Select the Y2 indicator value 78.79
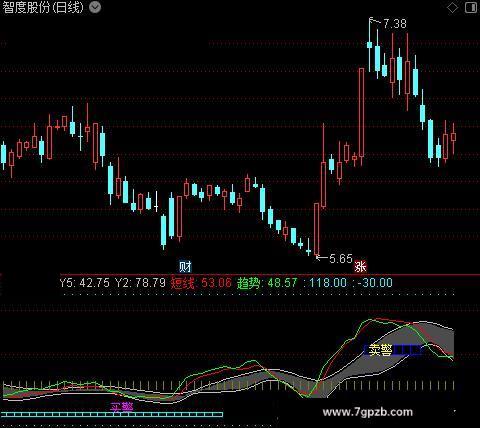Image resolution: width=480 pixels, height=428 pixels. point(151,283)
